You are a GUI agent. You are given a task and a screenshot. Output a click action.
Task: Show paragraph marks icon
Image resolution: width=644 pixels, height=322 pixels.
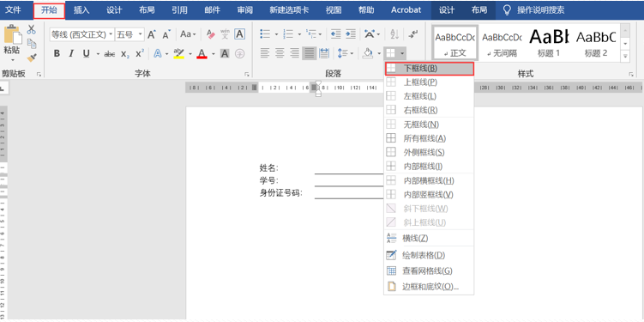coord(413,34)
